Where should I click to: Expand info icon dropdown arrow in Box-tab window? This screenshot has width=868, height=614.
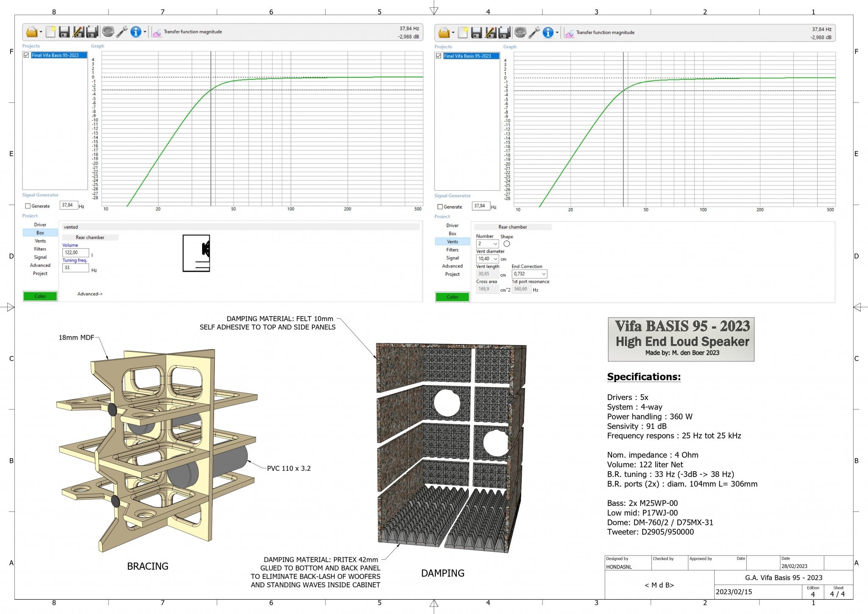(x=145, y=32)
